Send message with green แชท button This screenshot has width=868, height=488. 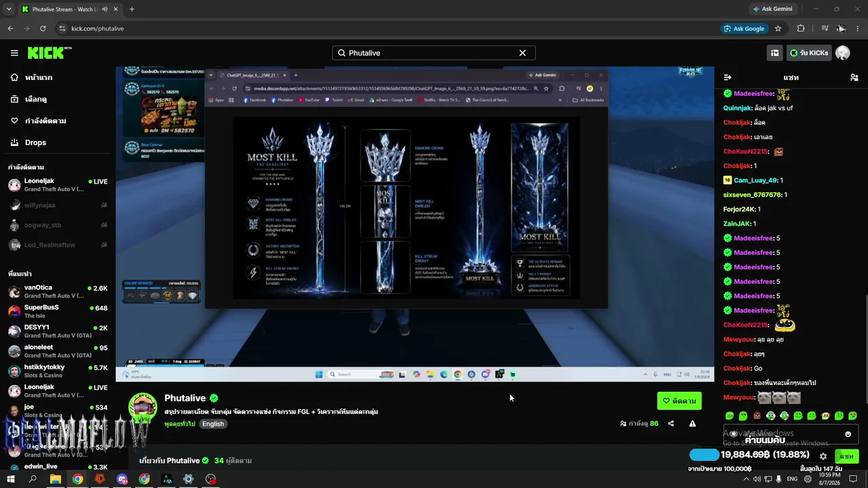(x=846, y=456)
